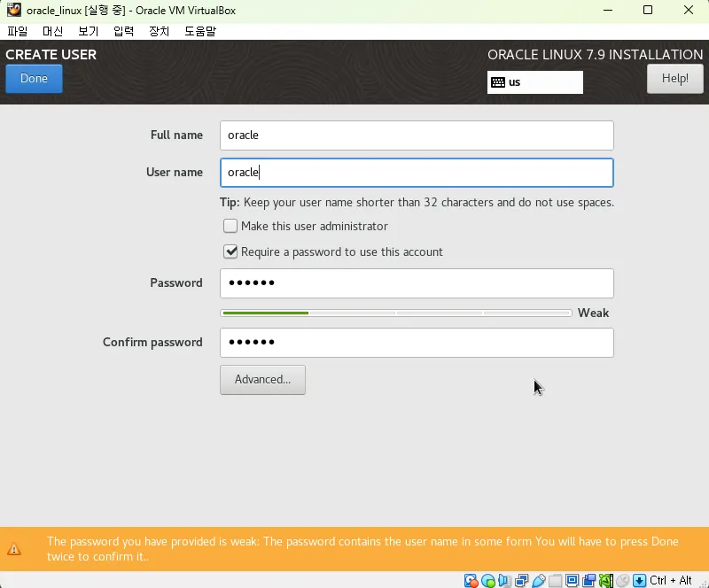Open the 입력 menu
This screenshot has height=588, width=709.
(123, 31)
